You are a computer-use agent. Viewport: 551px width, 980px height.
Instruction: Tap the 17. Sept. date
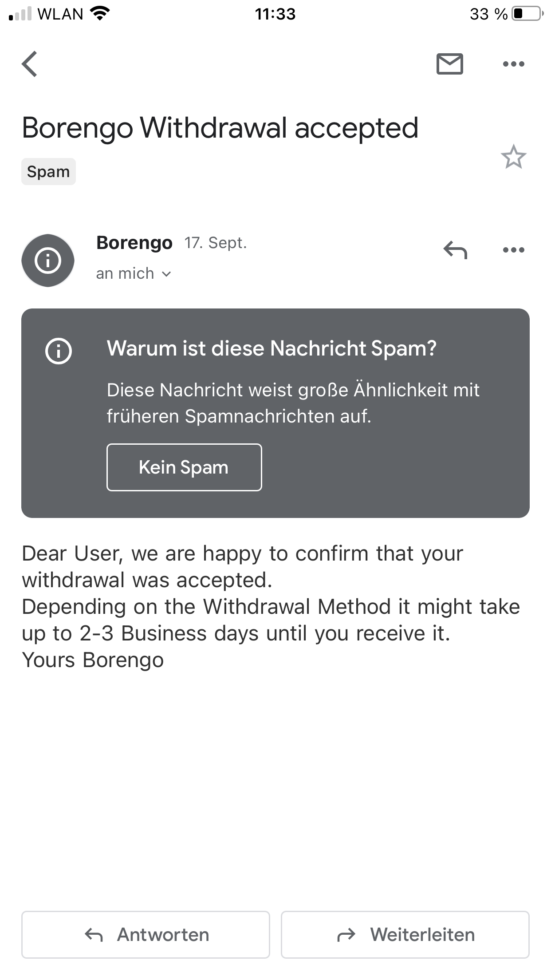point(216,243)
